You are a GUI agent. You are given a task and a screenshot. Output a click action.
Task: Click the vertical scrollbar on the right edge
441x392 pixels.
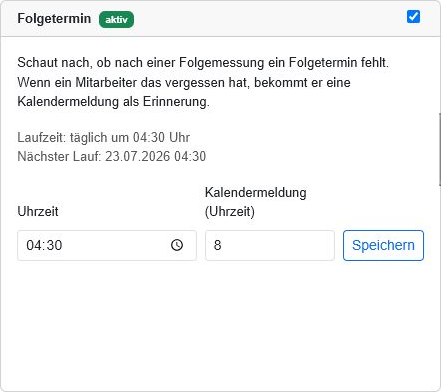[x=440, y=149]
